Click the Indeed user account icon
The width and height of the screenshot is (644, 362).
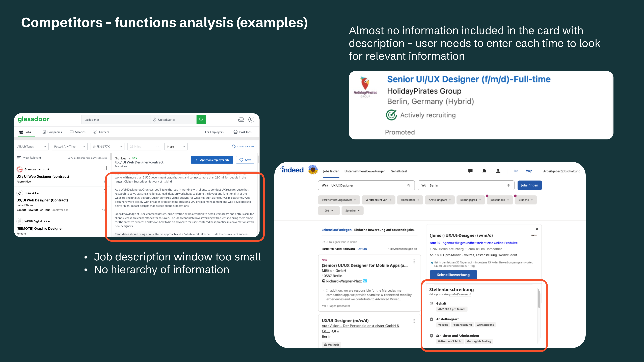(498, 171)
